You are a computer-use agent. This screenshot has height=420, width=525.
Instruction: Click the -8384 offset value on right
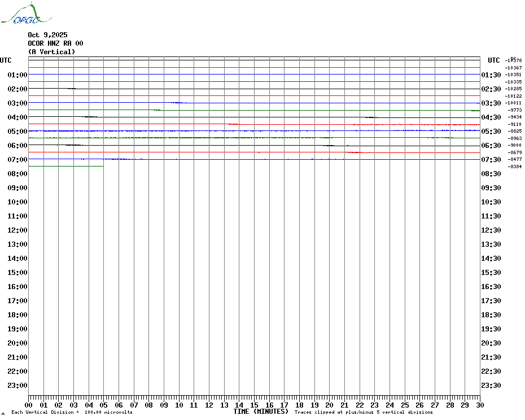pos(515,167)
